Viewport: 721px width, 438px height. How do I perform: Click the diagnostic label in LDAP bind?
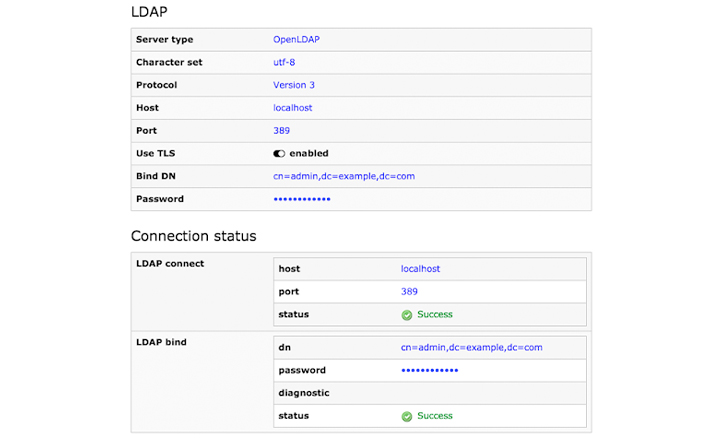(304, 393)
